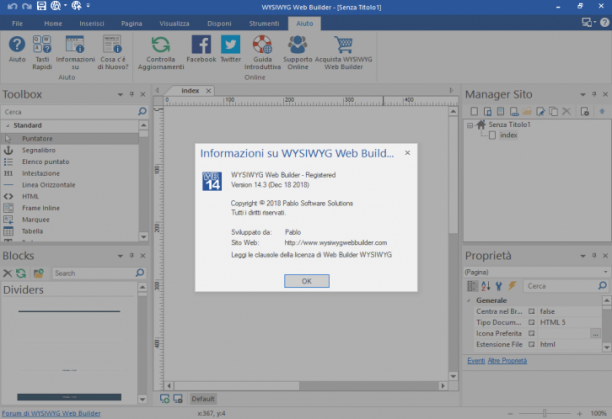
Task: Click the Proprietà wrench icon
Action: point(498,286)
